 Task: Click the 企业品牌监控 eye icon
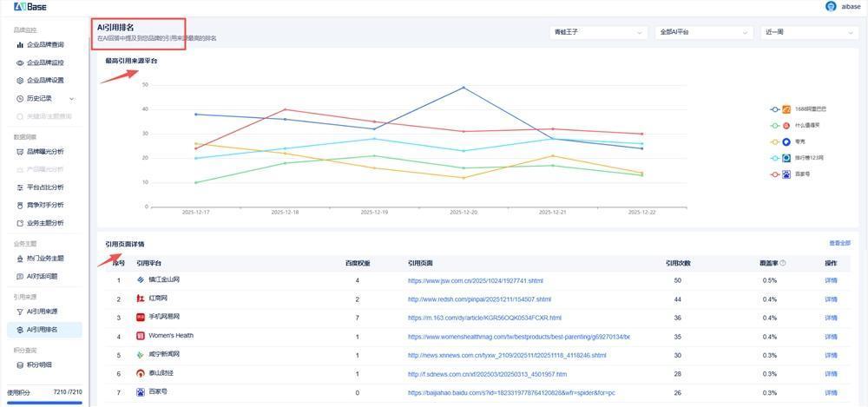click(x=20, y=62)
